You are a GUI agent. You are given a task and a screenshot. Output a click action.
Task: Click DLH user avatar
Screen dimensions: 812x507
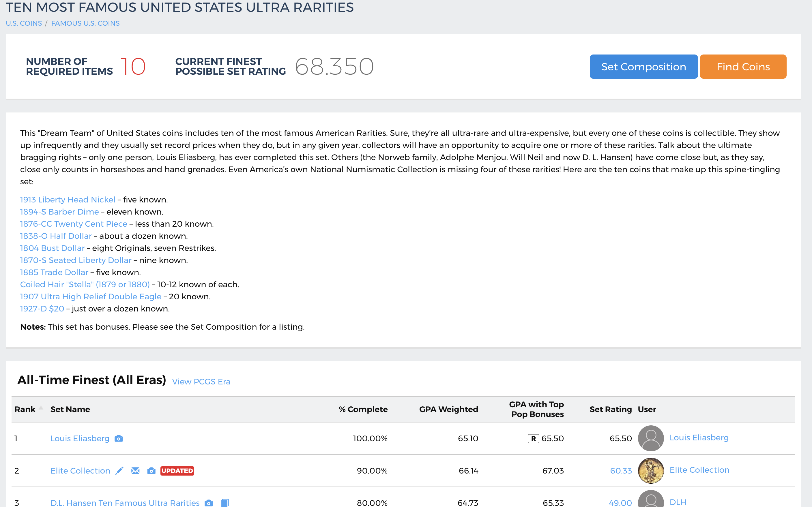pos(651,499)
